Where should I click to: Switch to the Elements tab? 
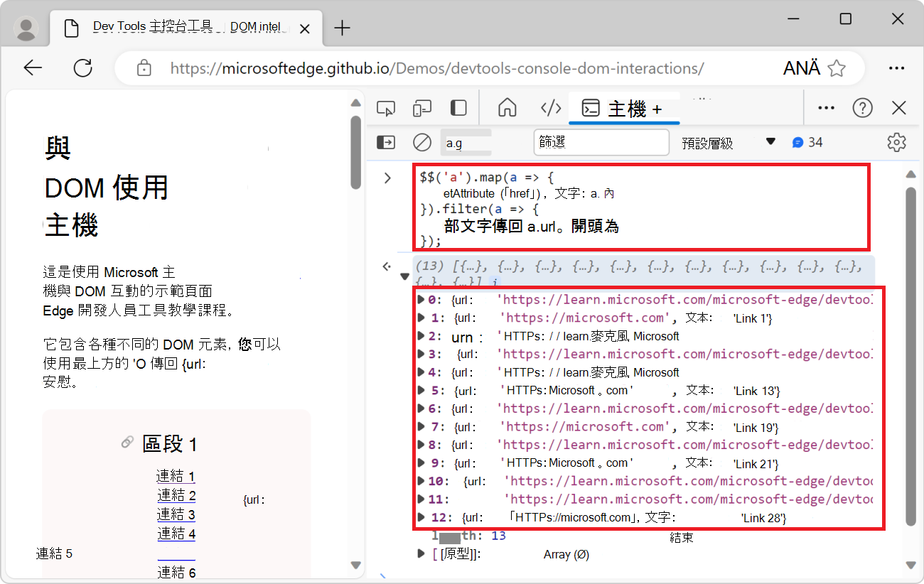click(x=551, y=108)
